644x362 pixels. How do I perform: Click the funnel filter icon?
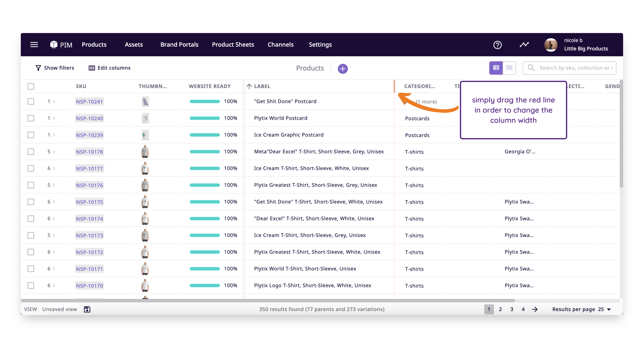click(38, 68)
